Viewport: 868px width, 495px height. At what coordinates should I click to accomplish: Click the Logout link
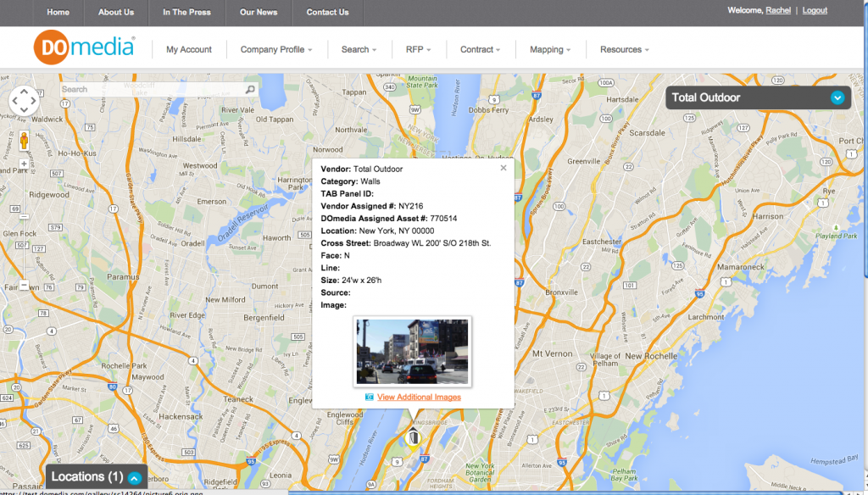point(815,10)
